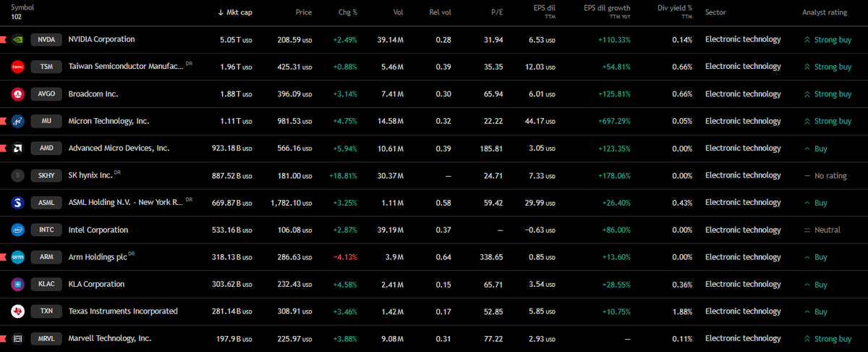Click the Intel logo icon
Screen dimensions: 868x352
(x=18, y=230)
